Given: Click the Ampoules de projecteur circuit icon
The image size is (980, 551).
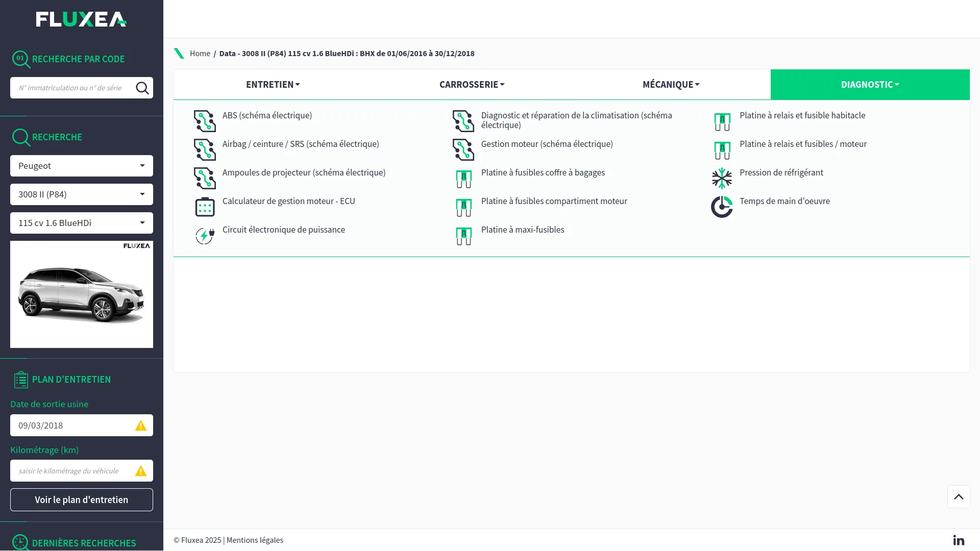Looking at the screenshot, I should click(x=205, y=178).
